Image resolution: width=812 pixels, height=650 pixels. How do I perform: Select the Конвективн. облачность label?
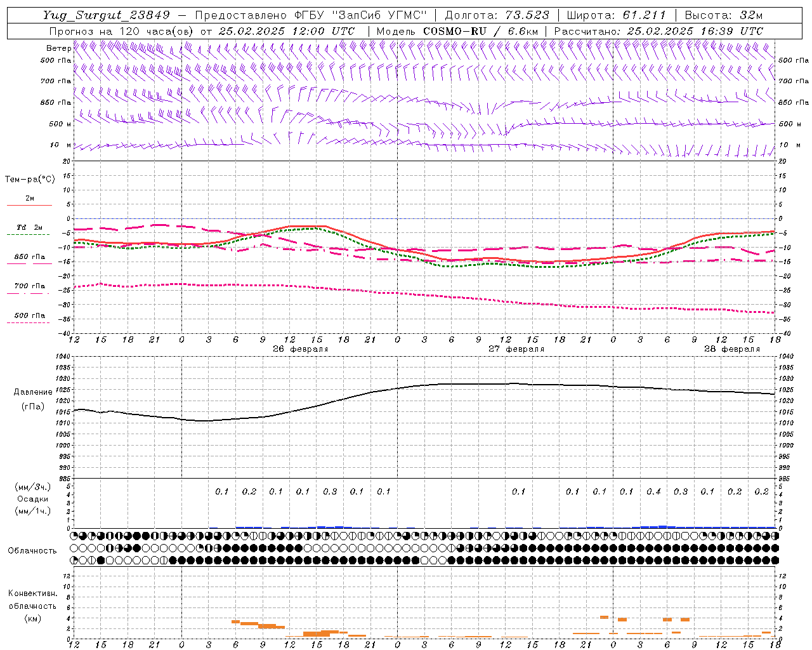(32, 600)
